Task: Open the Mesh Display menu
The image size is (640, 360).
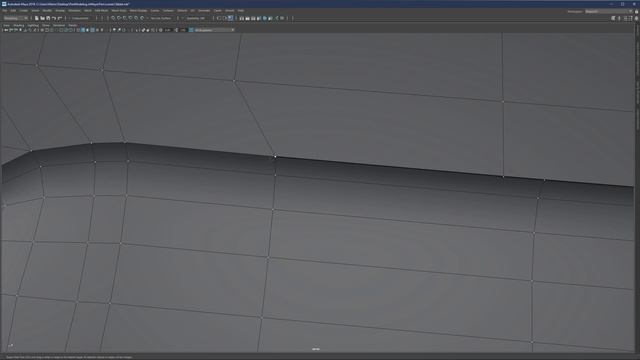Action: [x=138, y=11]
